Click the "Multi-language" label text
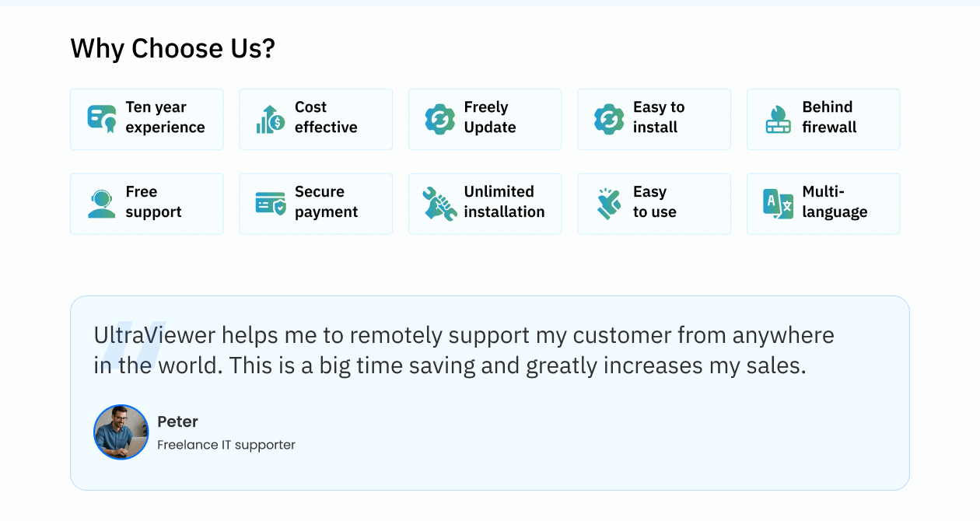The height and width of the screenshot is (521, 980). click(x=835, y=202)
